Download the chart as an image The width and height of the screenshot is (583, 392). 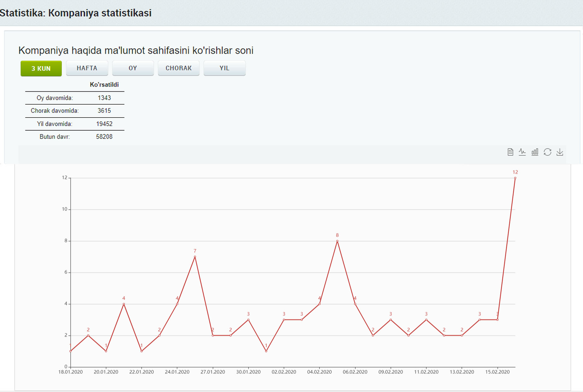coord(560,152)
